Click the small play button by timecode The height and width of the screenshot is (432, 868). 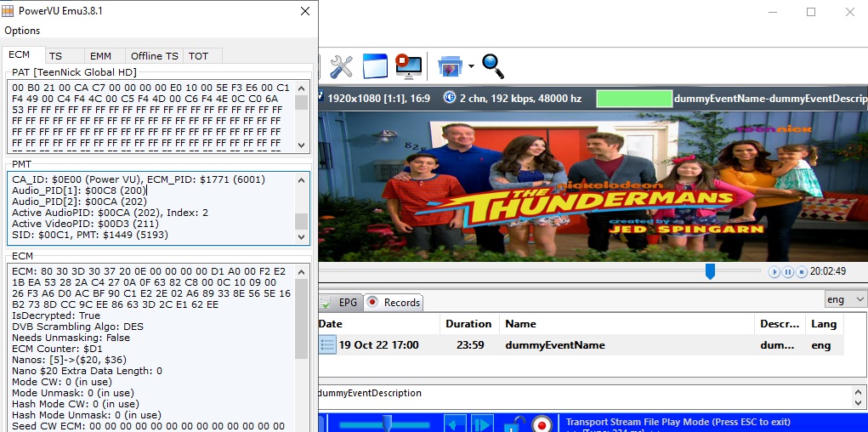pyautogui.click(x=774, y=272)
